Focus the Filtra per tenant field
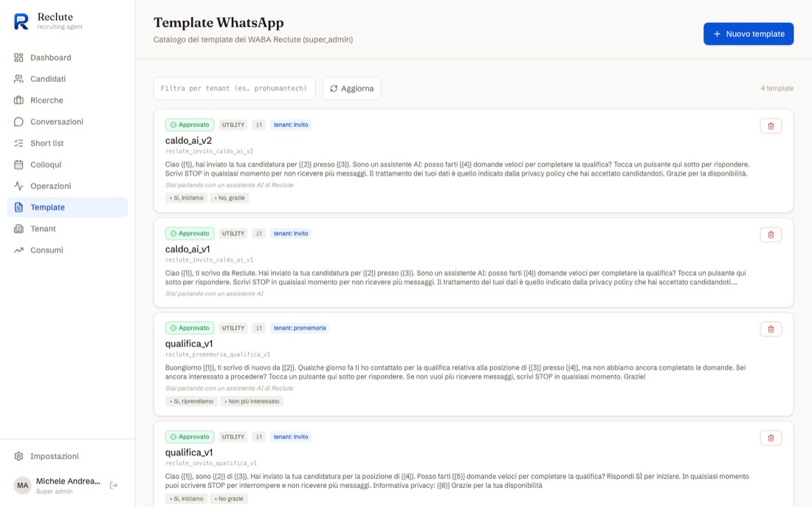Viewport: 812px width, 507px height. tap(234, 89)
